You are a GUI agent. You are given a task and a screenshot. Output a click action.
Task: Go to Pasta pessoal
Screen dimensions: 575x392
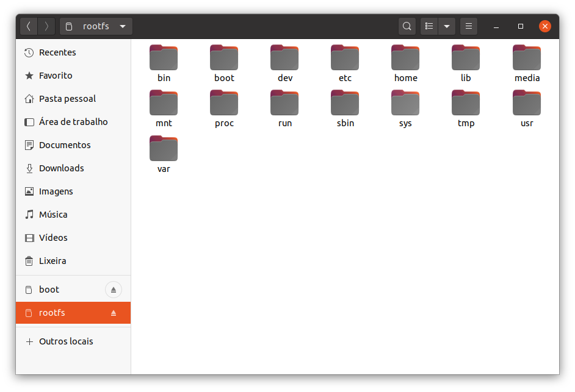pyautogui.click(x=73, y=99)
